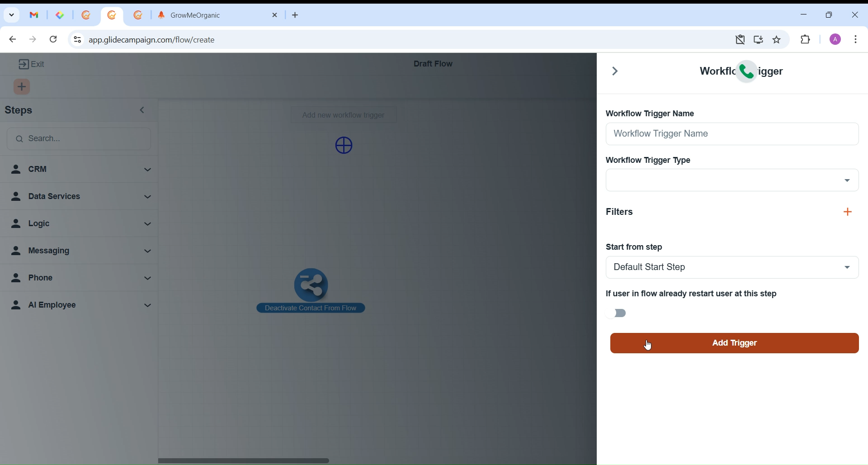
Task: Click the Exit icon in the flow editor
Action: click(x=24, y=65)
